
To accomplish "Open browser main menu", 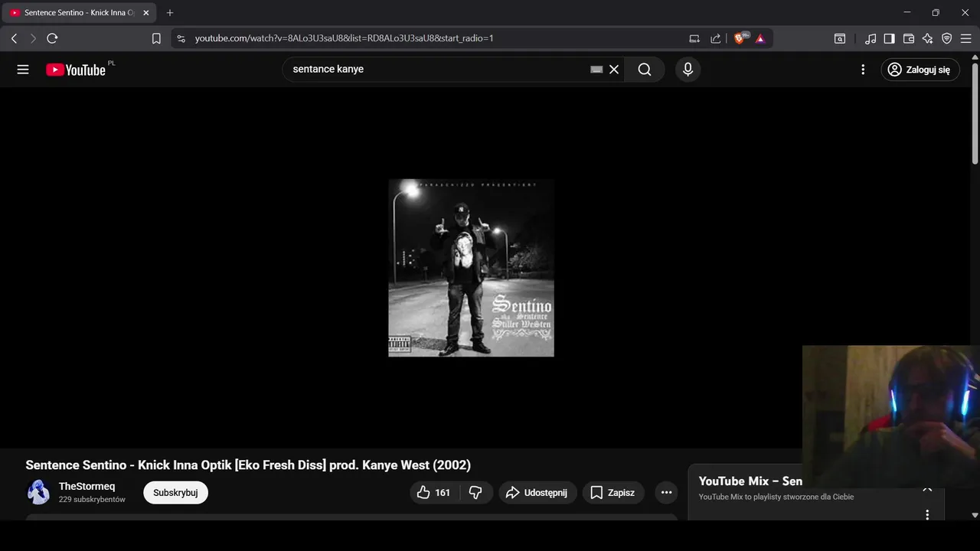I will (x=966, y=38).
